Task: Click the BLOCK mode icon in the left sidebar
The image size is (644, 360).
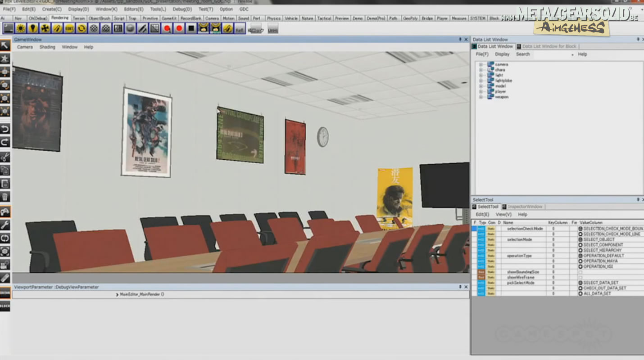Action: 5,306
